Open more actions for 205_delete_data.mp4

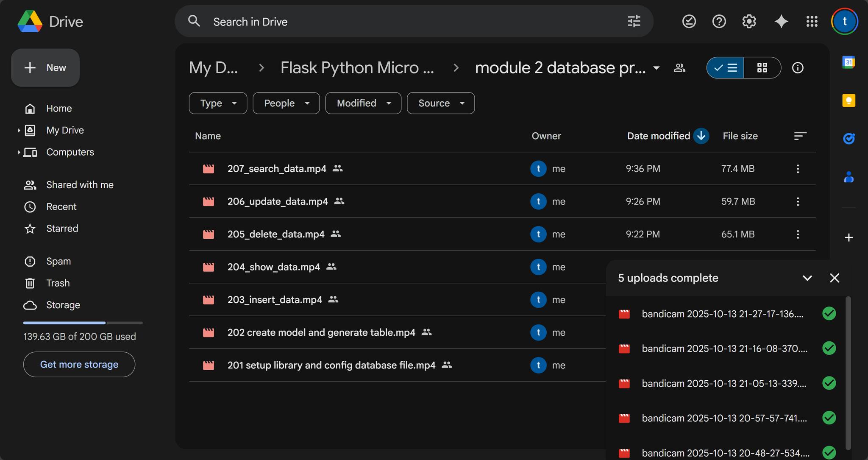tap(798, 234)
